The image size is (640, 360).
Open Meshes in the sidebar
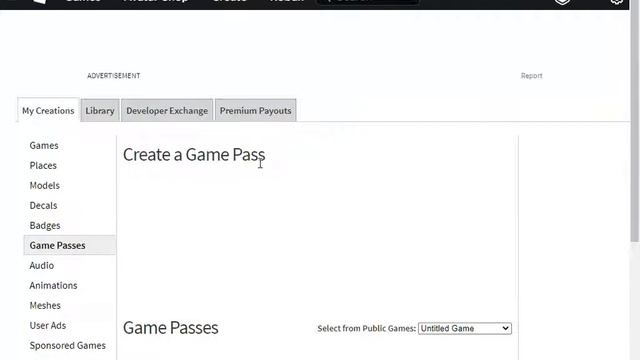tap(45, 305)
